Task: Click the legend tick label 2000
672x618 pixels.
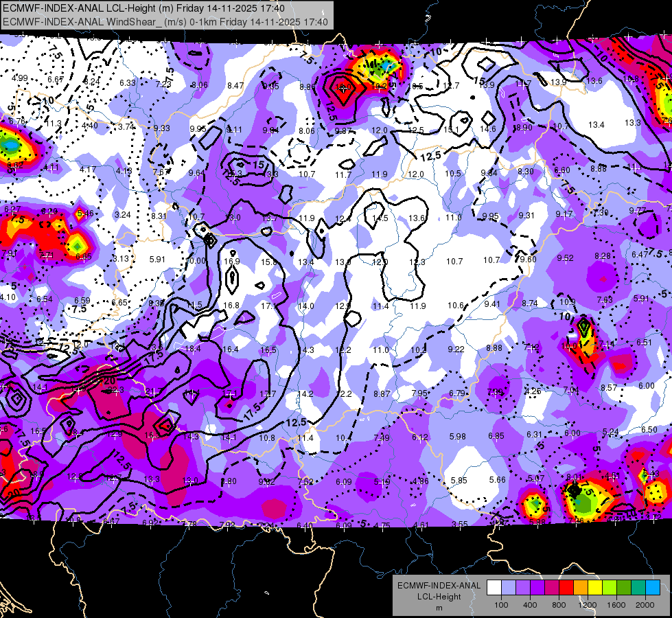Action: pos(645,605)
